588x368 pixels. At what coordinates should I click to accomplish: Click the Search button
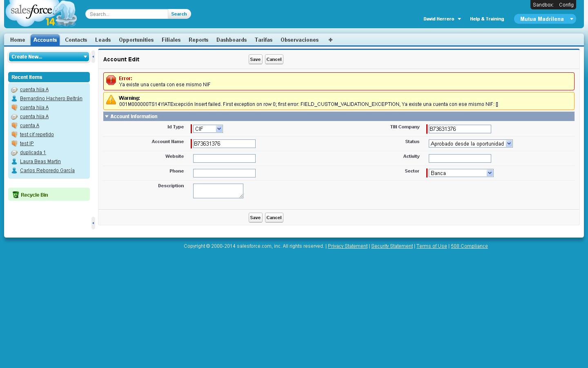click(x=179, y=14)
